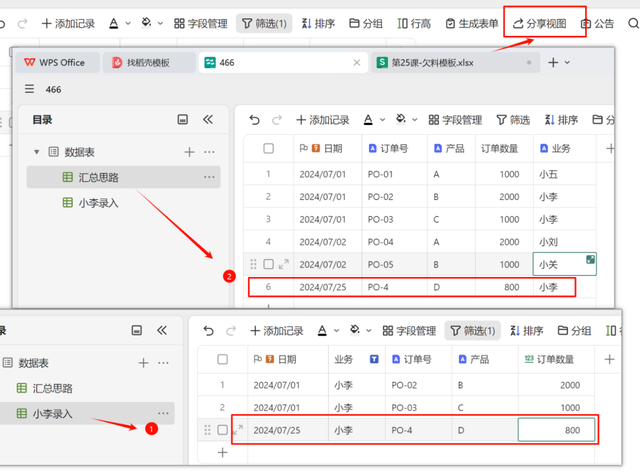The width and height of the screenshot is (640, 475).
Task: Click 筛选(1) in the top background toolbar
Action: click(264, 24)
